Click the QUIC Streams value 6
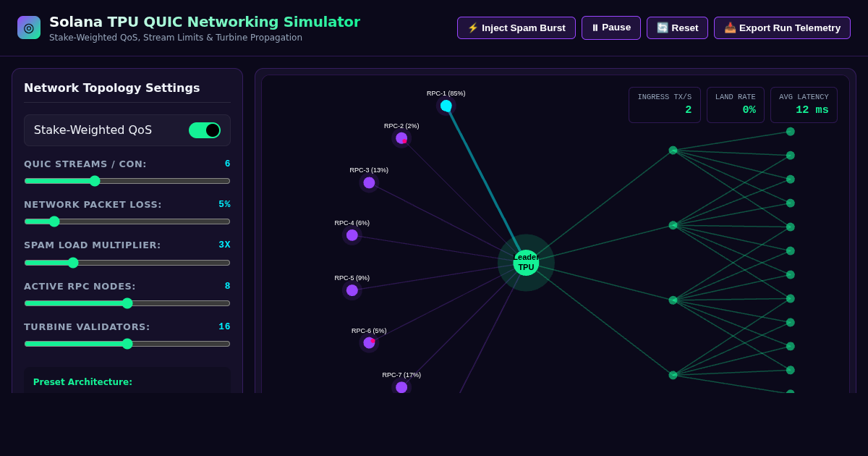This screenshot has height=456, width=868. click(x=227, y=164)
